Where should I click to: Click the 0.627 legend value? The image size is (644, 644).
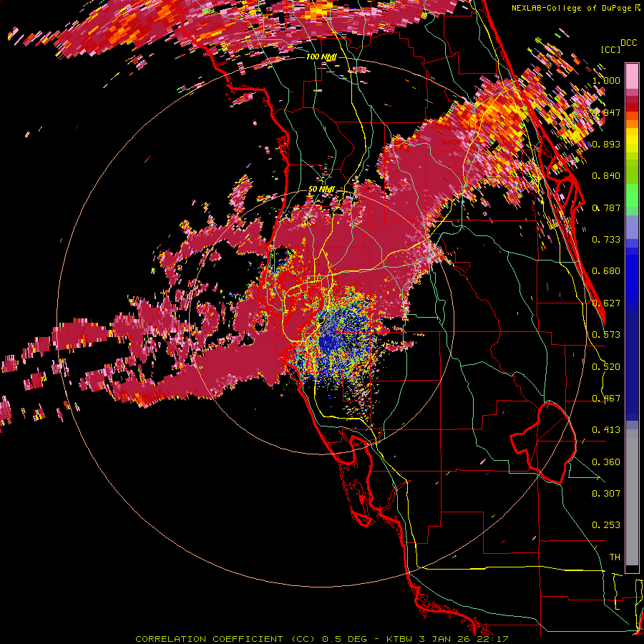[x=606, y=303]
